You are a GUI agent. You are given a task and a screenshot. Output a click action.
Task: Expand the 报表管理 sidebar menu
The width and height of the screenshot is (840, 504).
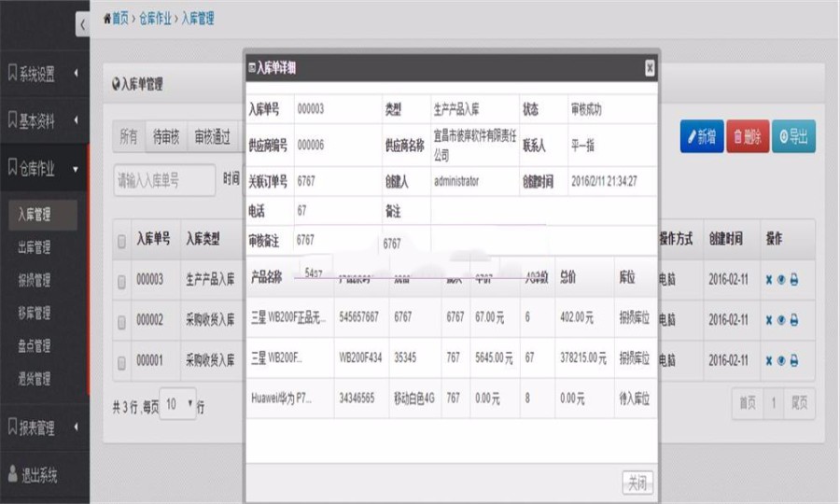(x=44, y=427)
